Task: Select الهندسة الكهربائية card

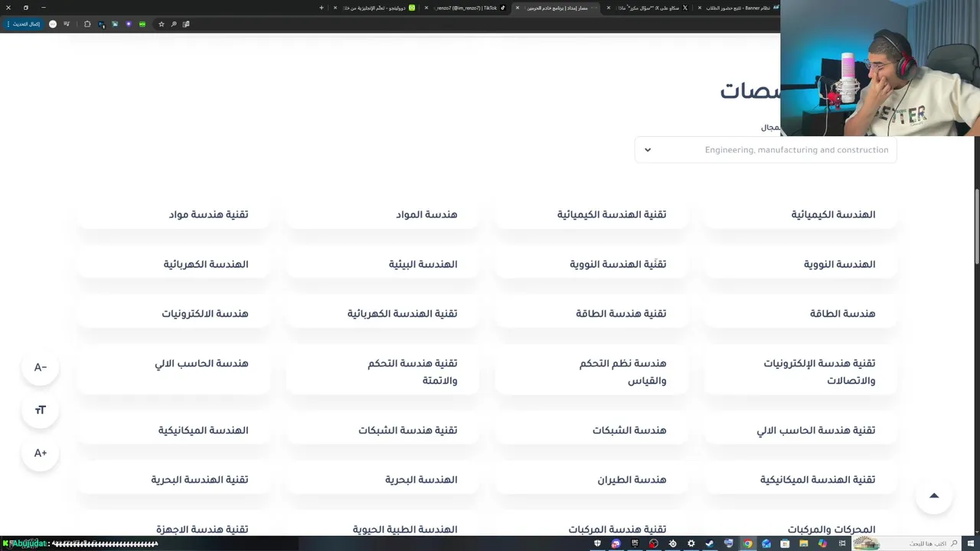Action: tap(173, 264)
